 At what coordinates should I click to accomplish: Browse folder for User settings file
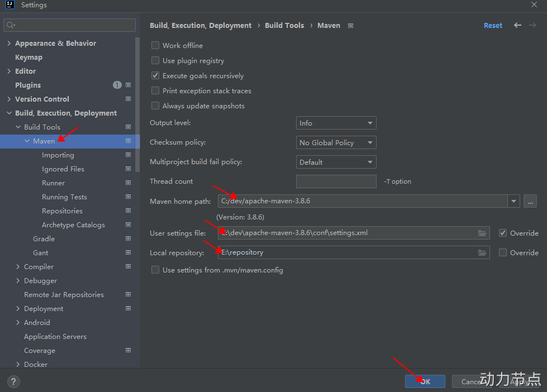coord(482,233)
